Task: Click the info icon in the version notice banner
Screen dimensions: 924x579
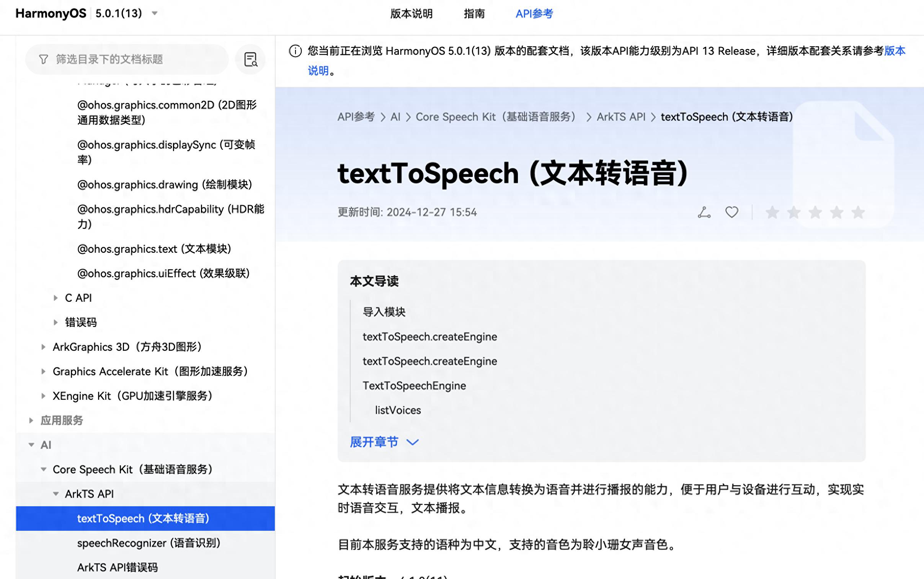Action: click(x=295, y=51)
